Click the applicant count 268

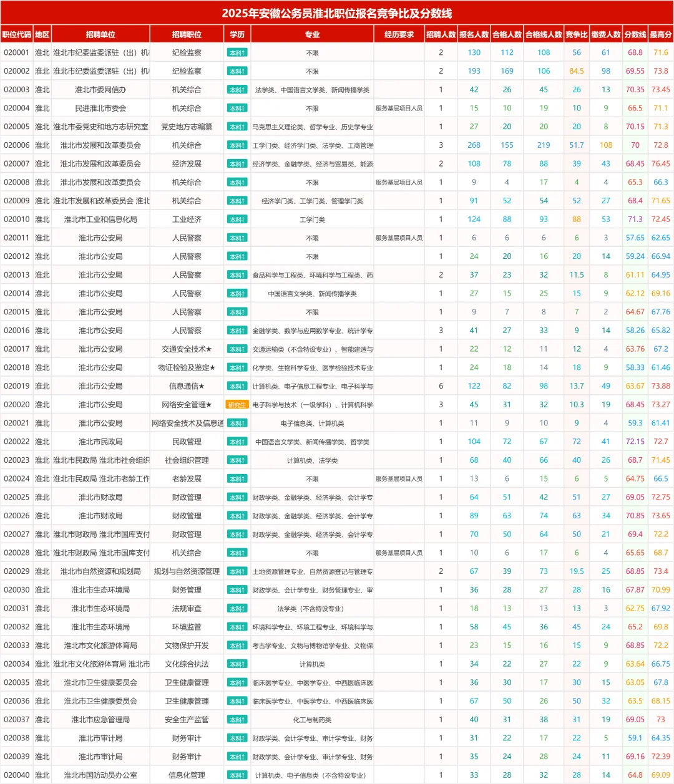coord(474,145)
